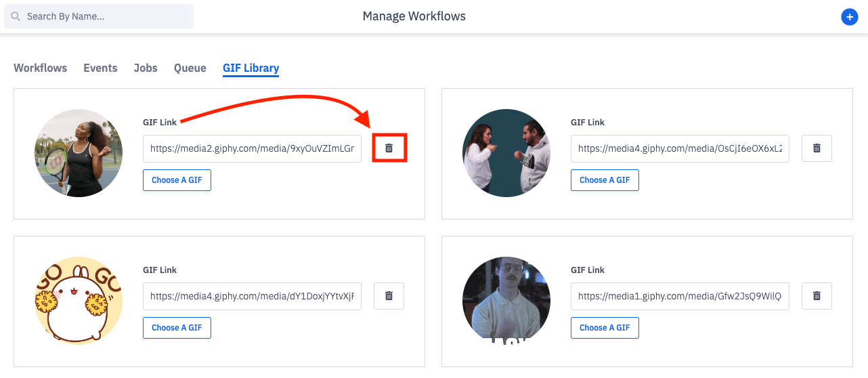This screenshot has width=868, height=378.
Task: Delete the man with mustache GIF
Action: [817, 296]
